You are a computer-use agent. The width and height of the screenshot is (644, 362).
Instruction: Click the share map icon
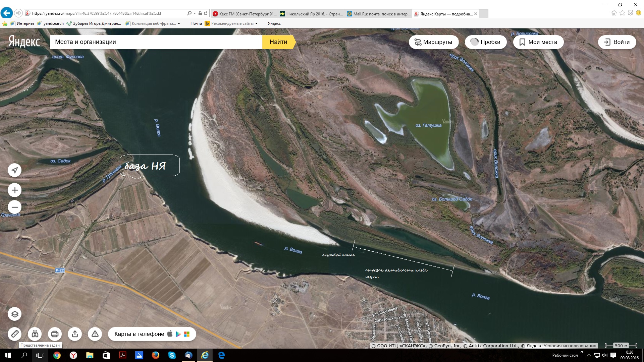coord(75,334)
